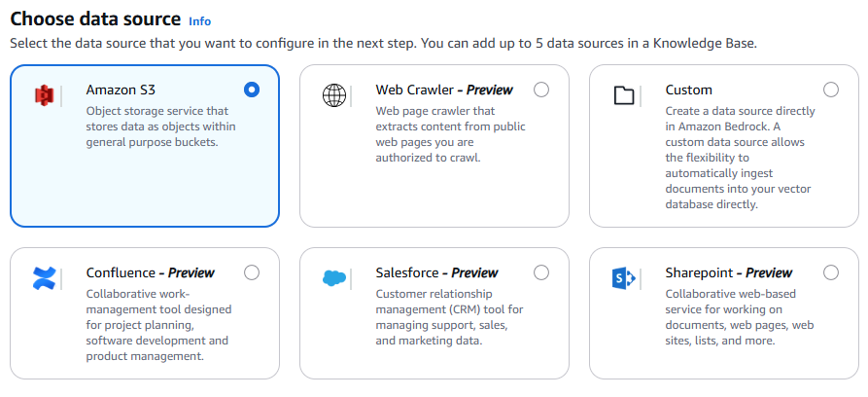The image size is (868, 397).
Task: Click the Web Crawler - Preview title
Action: (444, 90)
